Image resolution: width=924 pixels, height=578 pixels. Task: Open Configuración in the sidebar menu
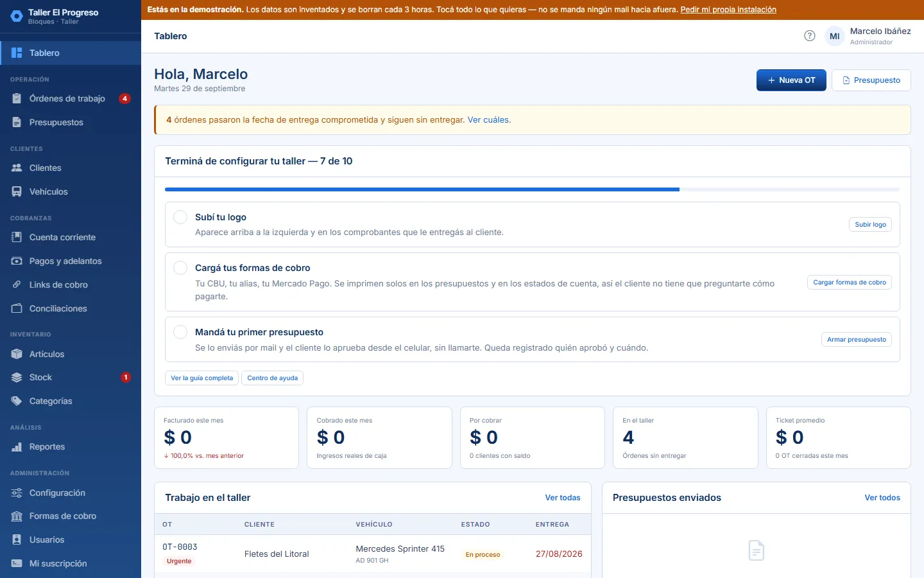click(x=71, y=493)
